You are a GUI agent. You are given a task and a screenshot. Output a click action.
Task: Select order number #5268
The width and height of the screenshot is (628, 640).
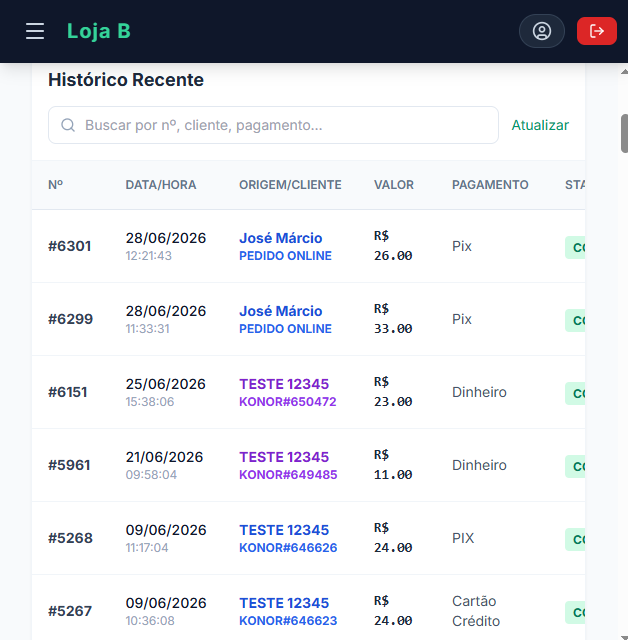(x=70, y=538)
